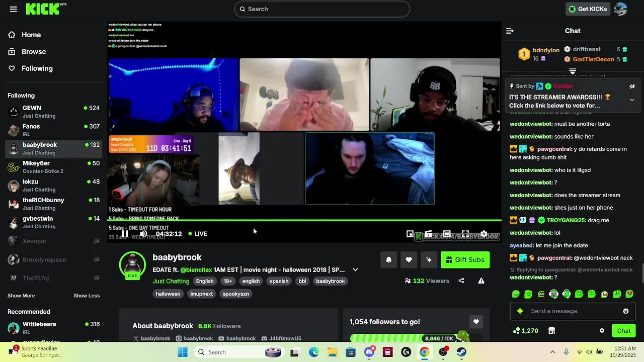Open gvbestwin channel in sidebar

point(53,222)
